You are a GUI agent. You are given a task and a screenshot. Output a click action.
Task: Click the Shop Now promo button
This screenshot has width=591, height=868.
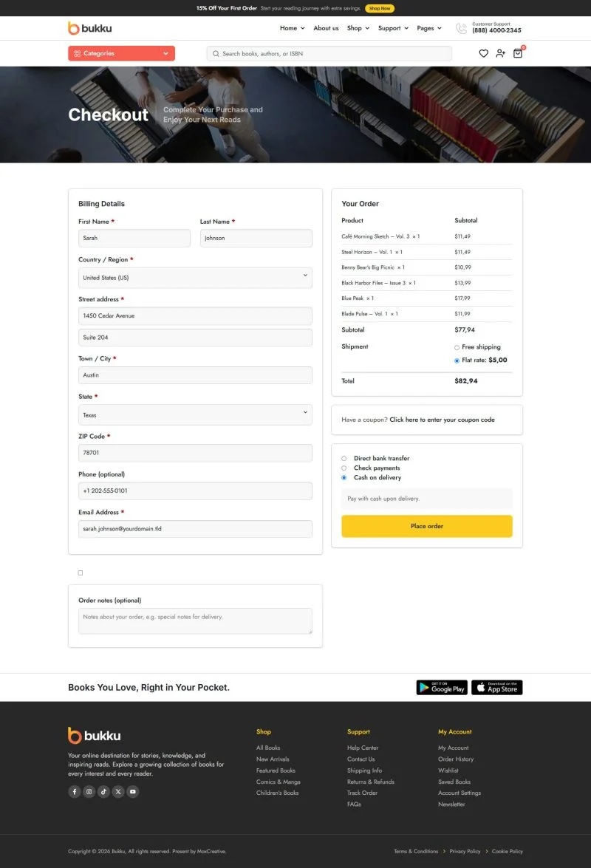coord(380,8)
